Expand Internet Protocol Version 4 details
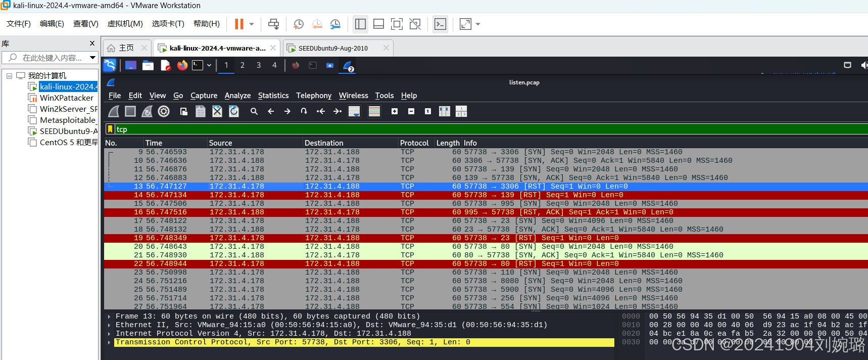This screenshot has width=868, height=360. tap(109, 334)
